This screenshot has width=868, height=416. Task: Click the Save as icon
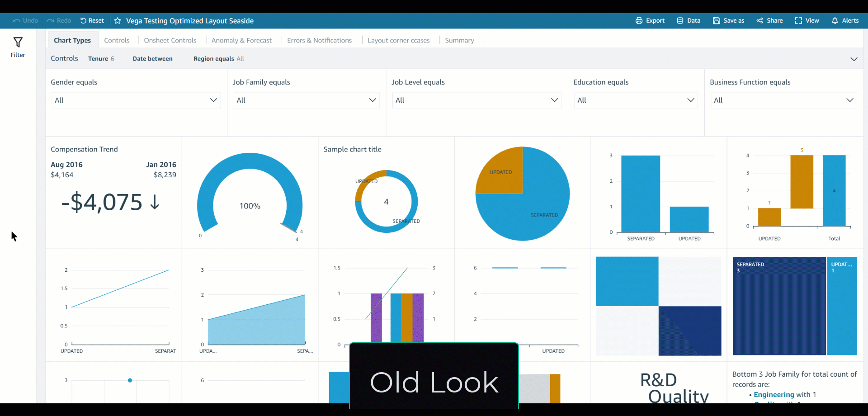tap(717, 21)
